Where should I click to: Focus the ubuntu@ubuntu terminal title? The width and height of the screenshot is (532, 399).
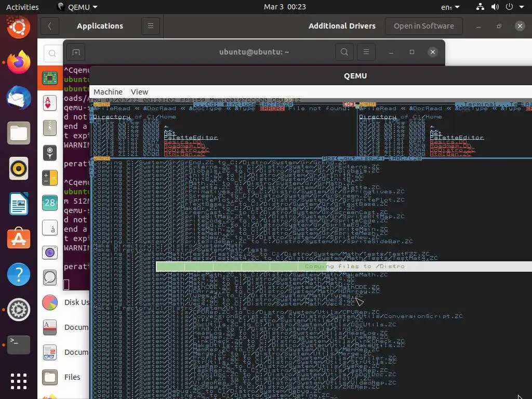pyautogui.click(x=254, y=52)
